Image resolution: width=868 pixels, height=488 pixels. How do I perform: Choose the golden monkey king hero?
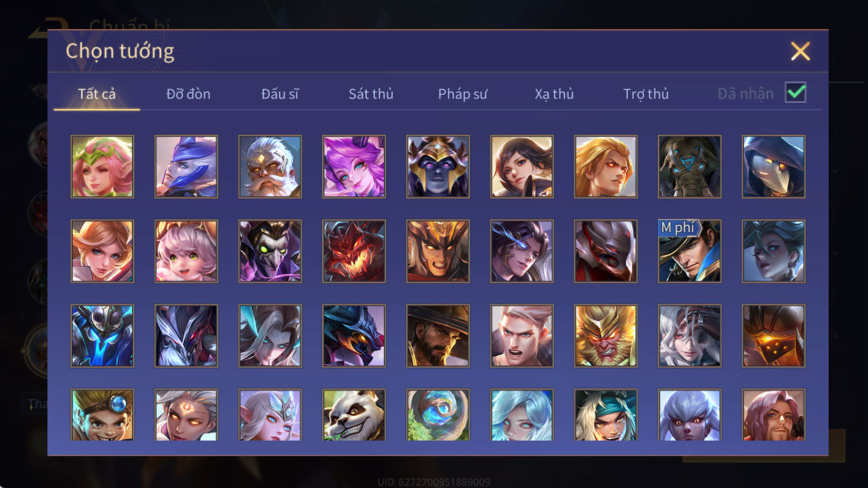pos(605,336)
